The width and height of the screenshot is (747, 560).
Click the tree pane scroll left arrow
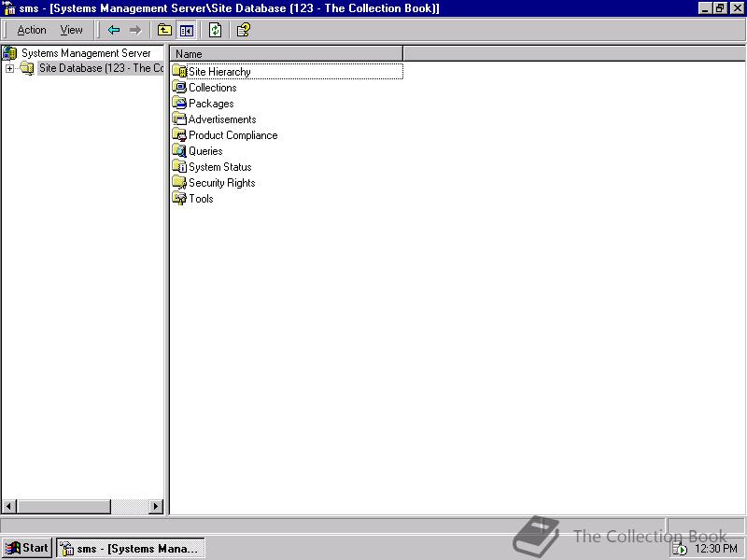pyautogui.click(x=9, y=506)
